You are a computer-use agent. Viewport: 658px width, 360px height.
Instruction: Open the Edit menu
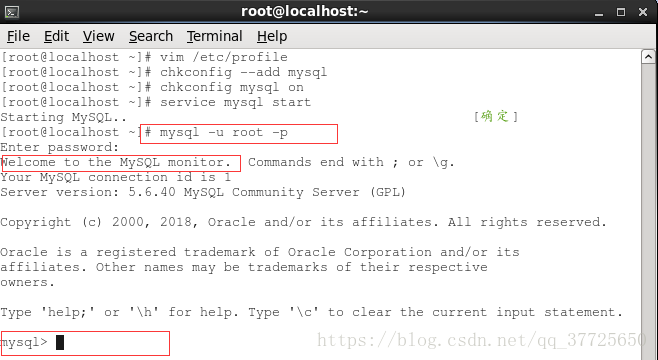click(x=56, y=37)
